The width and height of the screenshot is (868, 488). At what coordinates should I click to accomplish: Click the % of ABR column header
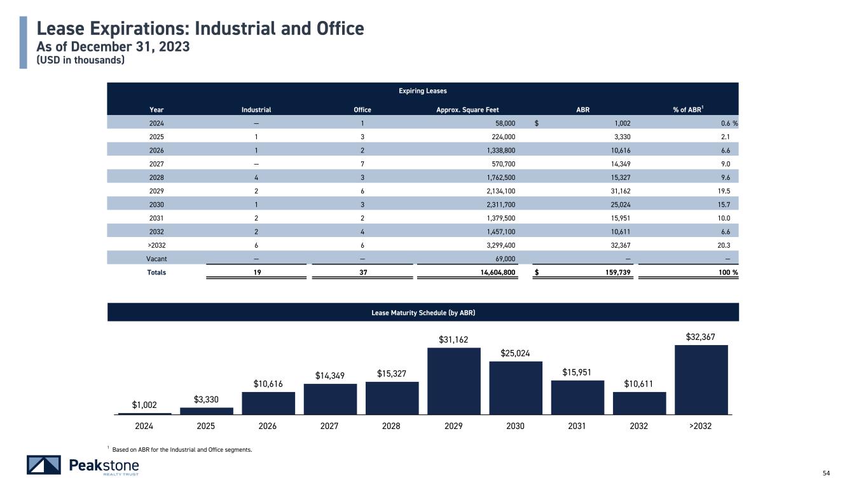click(x=687, y=110)
